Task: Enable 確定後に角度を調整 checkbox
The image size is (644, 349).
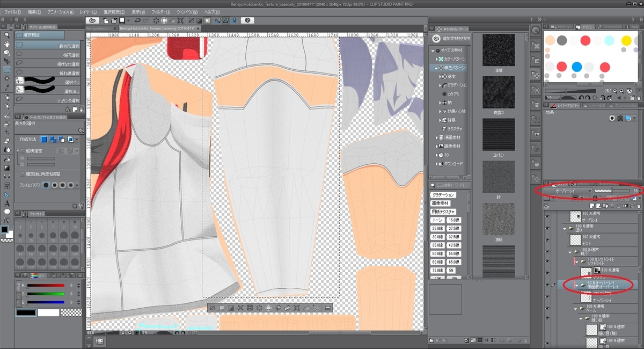Action: [22, 174]
